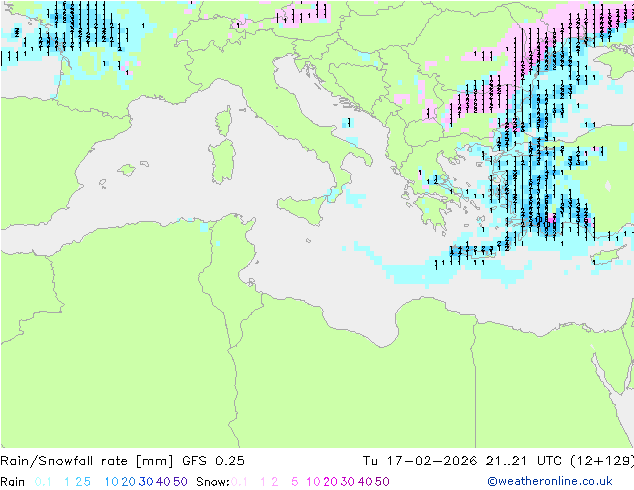Click the "Rain" legend label
The width and height of the screenshot is (634, 490).
tap(13, 482)
